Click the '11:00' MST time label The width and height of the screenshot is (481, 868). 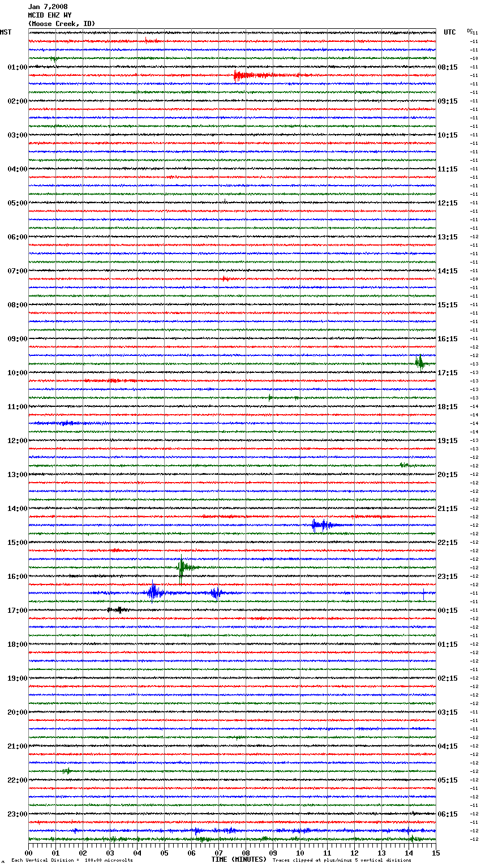pos(18,407)
